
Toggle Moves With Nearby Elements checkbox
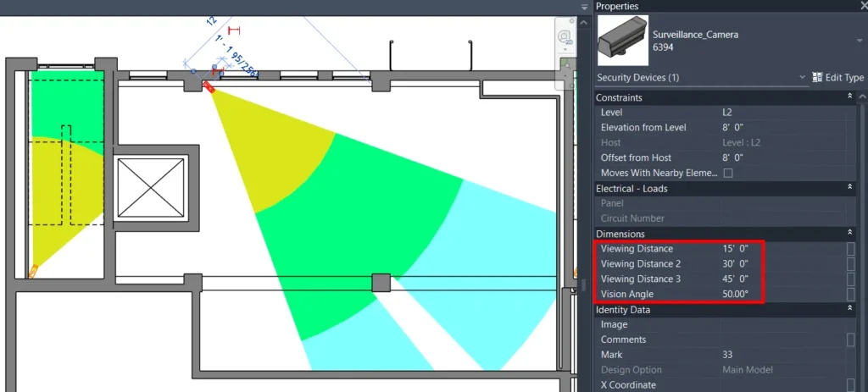tap(727, 173)
